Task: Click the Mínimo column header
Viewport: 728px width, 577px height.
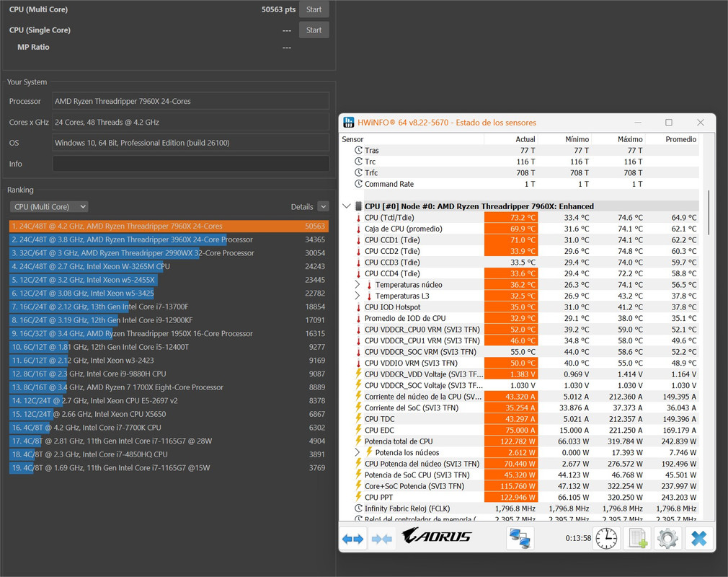Action: coord(564,139)
